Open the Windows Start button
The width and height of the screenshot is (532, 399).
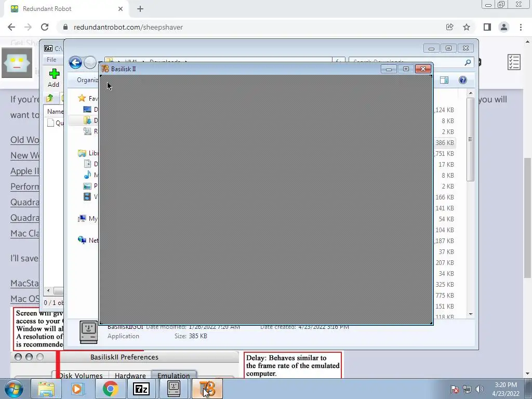[14, 389]
